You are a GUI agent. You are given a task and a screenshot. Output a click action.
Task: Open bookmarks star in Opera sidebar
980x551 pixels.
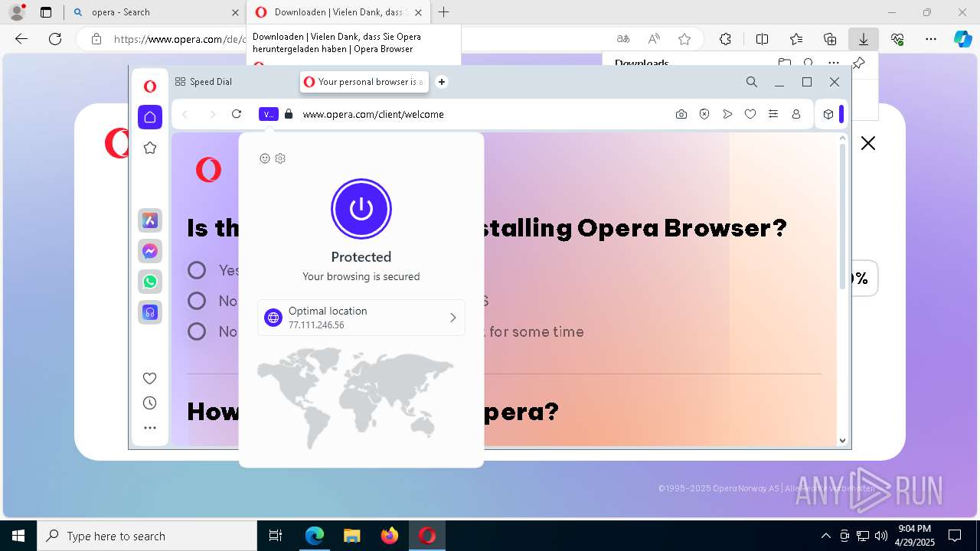[x=150, y=148]
